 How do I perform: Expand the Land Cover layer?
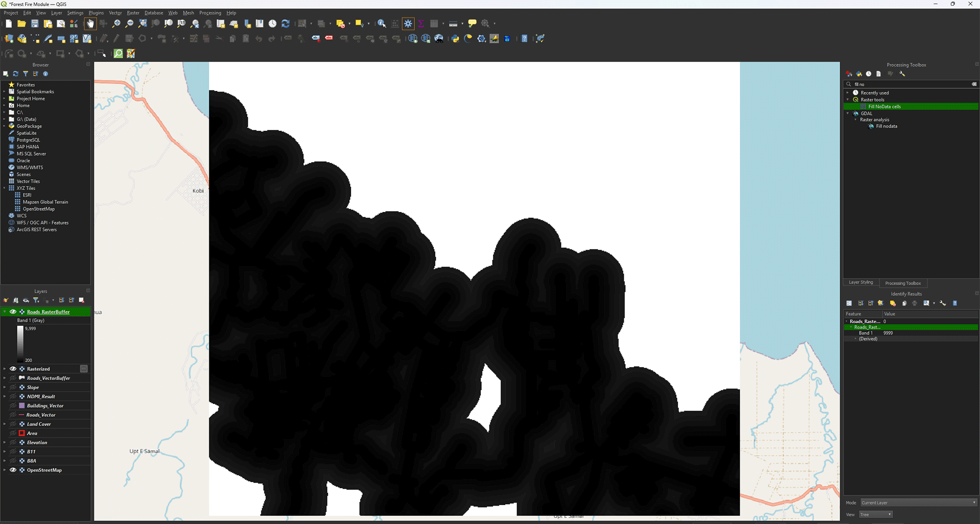coord(5,424)
